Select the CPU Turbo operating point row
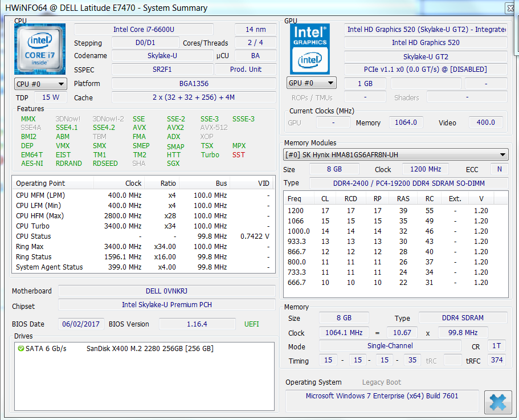The width and height of the screenshot is (519, 420). point(142,226)
